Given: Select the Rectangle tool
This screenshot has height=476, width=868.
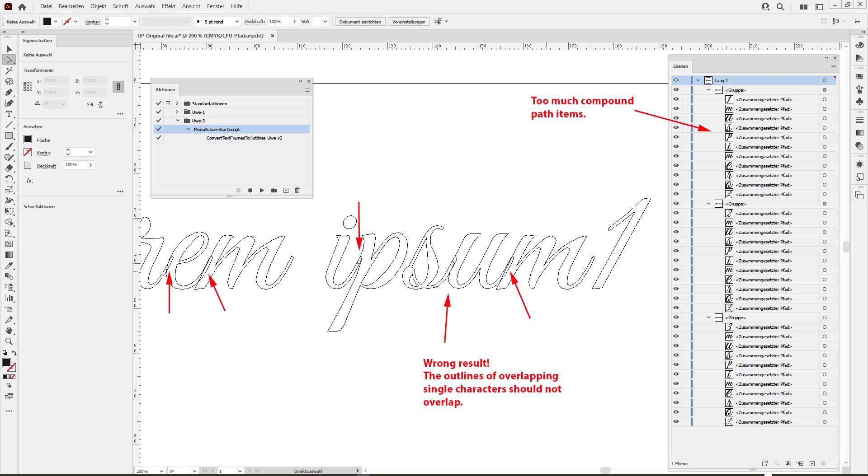Looking at the screenshot, I should coord(9,135).
